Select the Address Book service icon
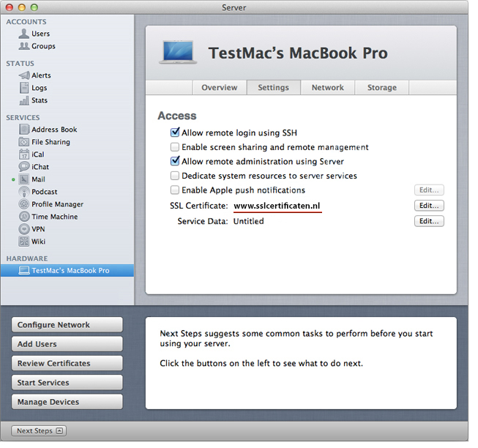 pyautogui.click(x=25, y=130)
